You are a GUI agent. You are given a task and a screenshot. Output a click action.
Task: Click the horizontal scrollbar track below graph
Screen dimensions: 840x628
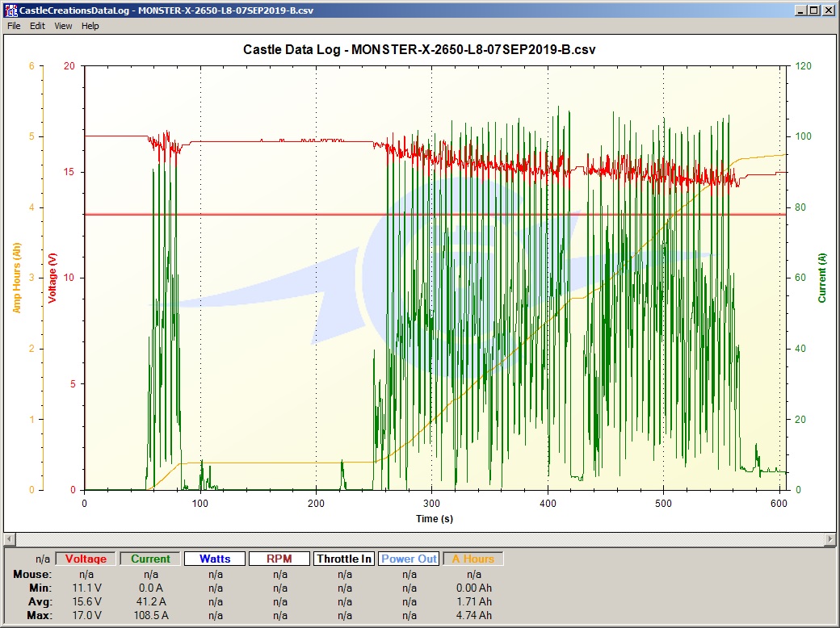[420, 538]
